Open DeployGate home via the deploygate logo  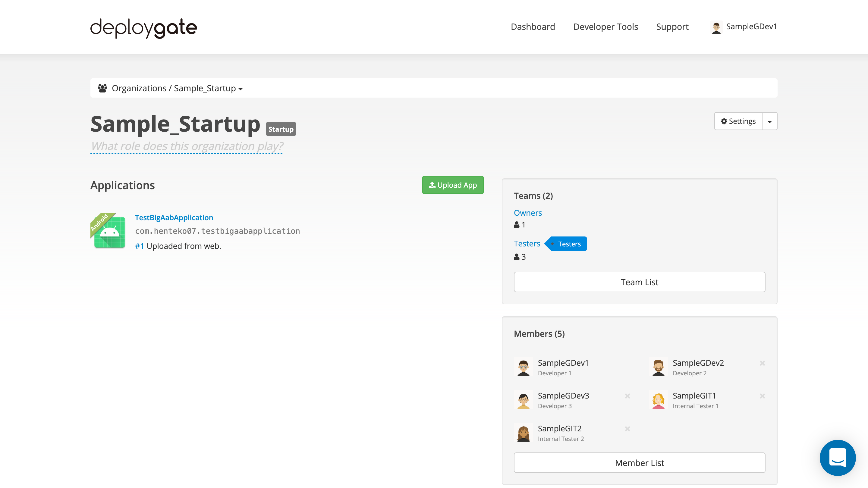pyautogui.click(x=143, y=28)
